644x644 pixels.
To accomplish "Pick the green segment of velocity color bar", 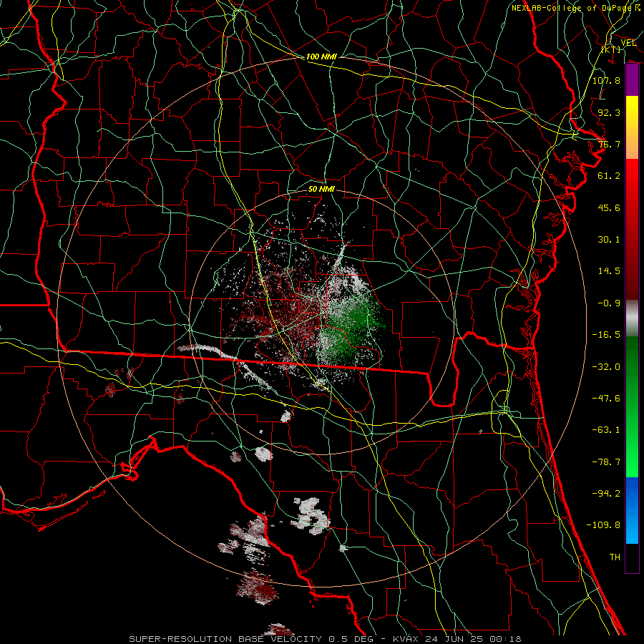I will [632, 406].
